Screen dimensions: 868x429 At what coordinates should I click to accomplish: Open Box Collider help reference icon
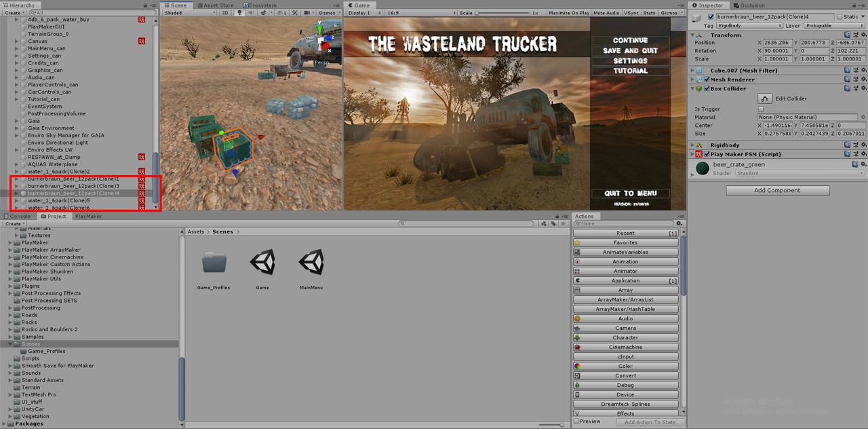click(848, 89)
